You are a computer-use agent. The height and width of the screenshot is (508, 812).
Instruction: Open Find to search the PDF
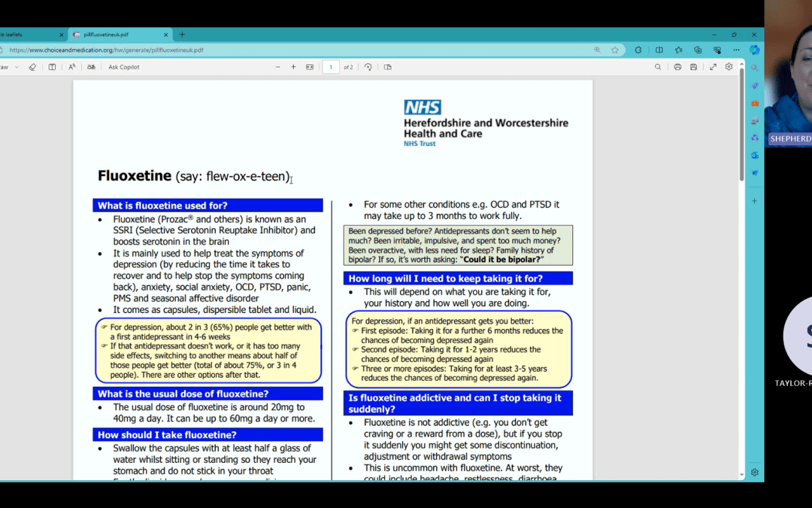point(659,66)
